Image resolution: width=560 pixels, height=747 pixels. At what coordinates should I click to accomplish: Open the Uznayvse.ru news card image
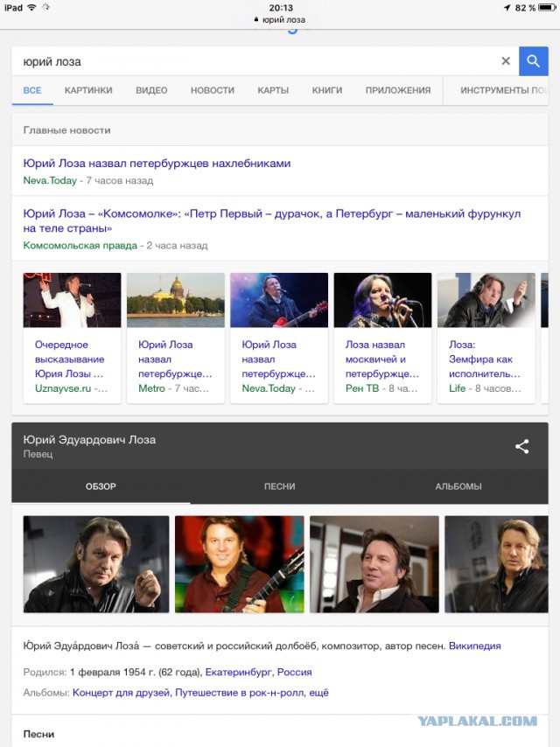[72, 300]
